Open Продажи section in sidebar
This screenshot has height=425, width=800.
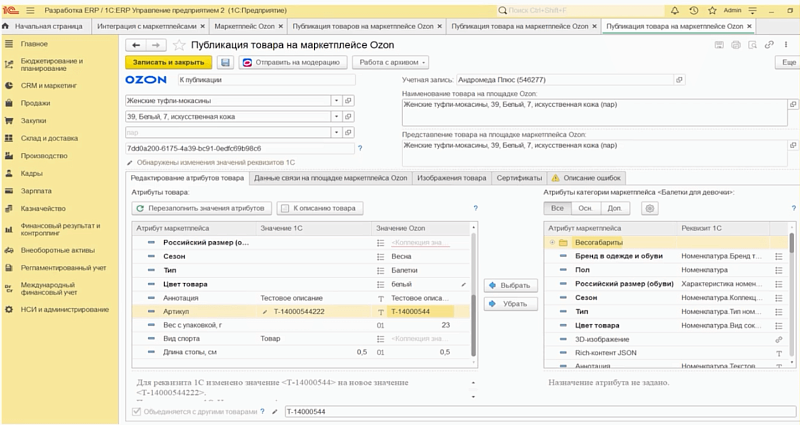point(35,103)
